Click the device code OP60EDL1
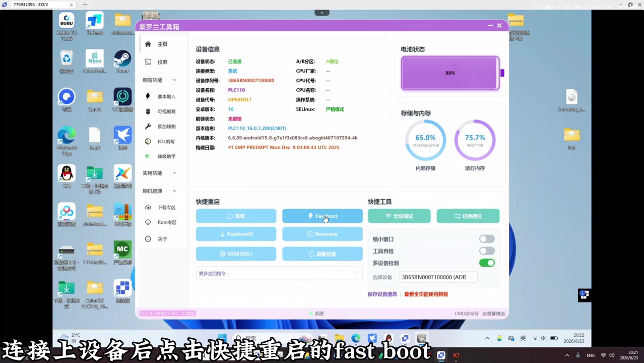This screenshot has height=363, width=644. [239, 100]
